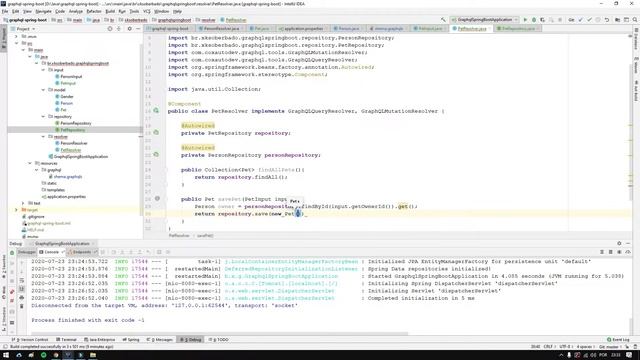
Task: Click print icon in console toolbar
Action: coord(22,298)
